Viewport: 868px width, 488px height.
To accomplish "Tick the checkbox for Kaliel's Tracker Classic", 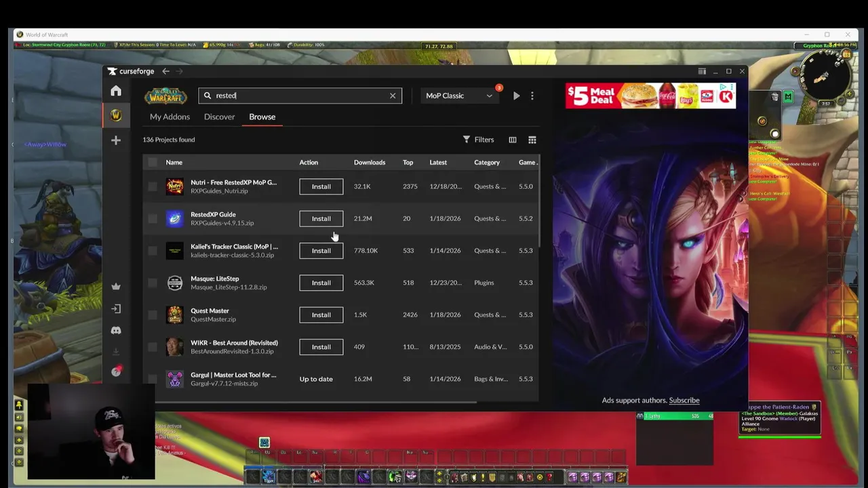I will (x=152, y=251).
